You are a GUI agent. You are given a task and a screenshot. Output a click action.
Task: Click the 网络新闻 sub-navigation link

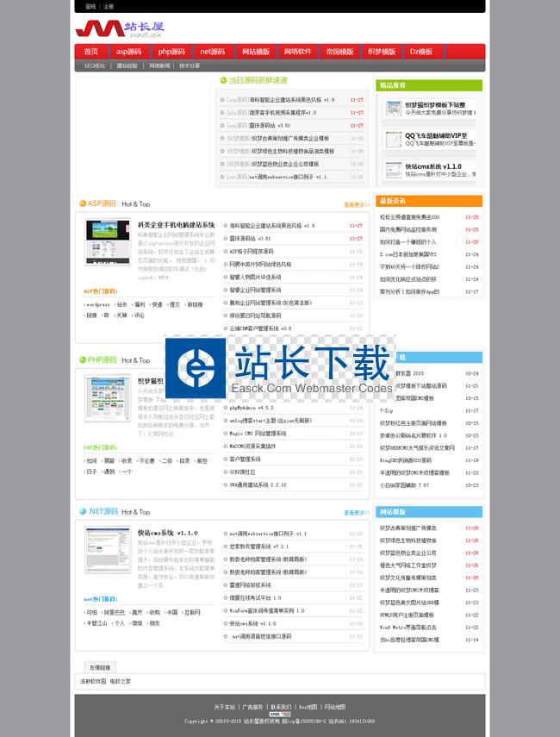(x=159, y=66)
